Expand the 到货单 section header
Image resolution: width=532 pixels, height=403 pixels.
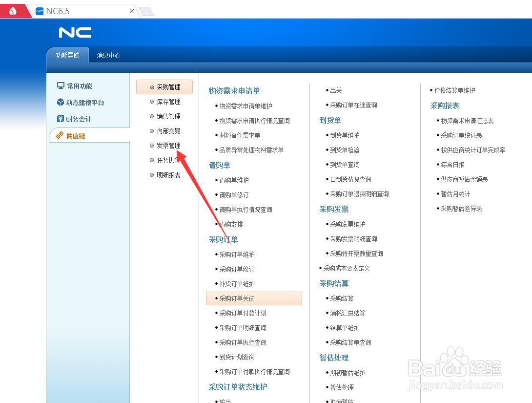pos(330,120)
